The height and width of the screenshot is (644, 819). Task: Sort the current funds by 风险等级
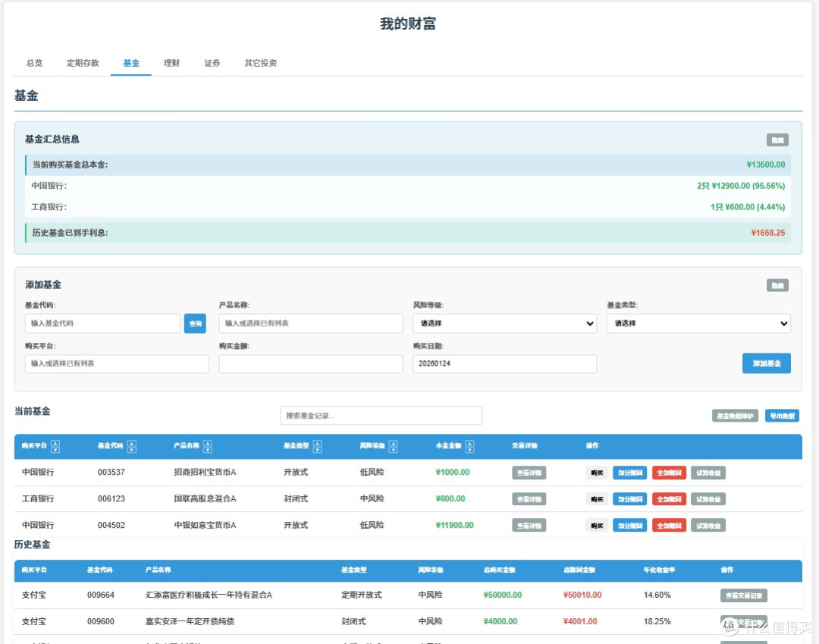[x=394, y=446]
